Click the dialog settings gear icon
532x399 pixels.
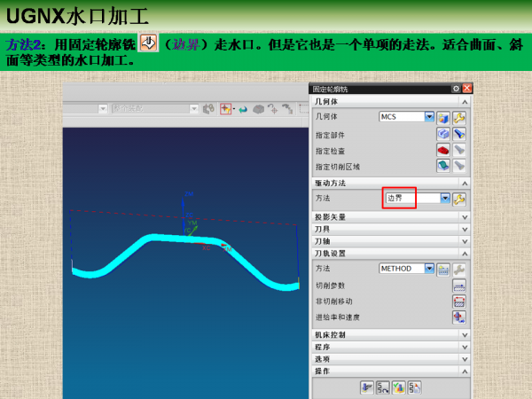[456, 89]
